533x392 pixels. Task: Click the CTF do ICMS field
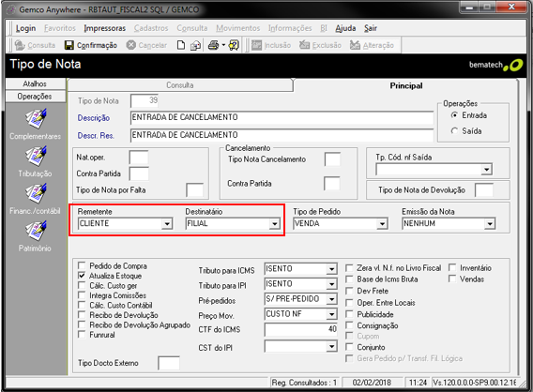301,329
